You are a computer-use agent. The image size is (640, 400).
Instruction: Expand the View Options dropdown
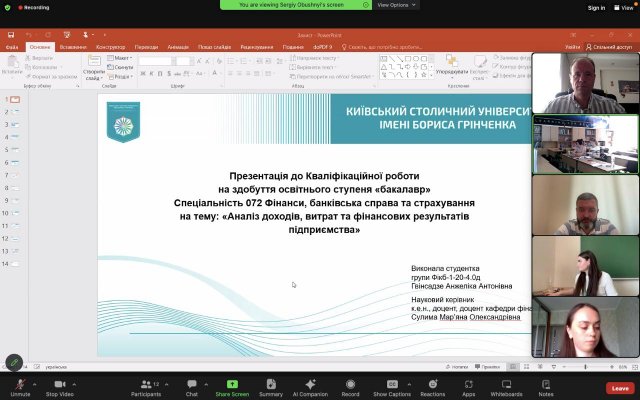[396, 5]
